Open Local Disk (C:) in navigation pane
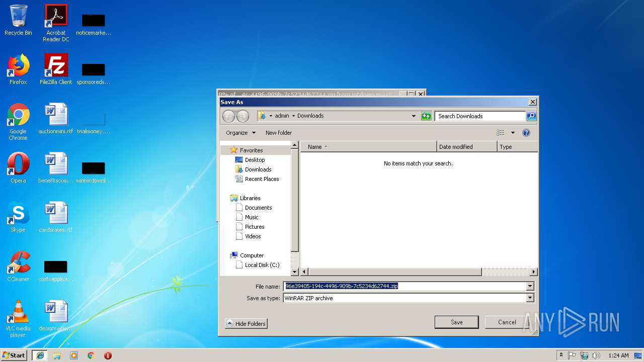The height and width of the screenshot is (362, 644). coord(262,265)
